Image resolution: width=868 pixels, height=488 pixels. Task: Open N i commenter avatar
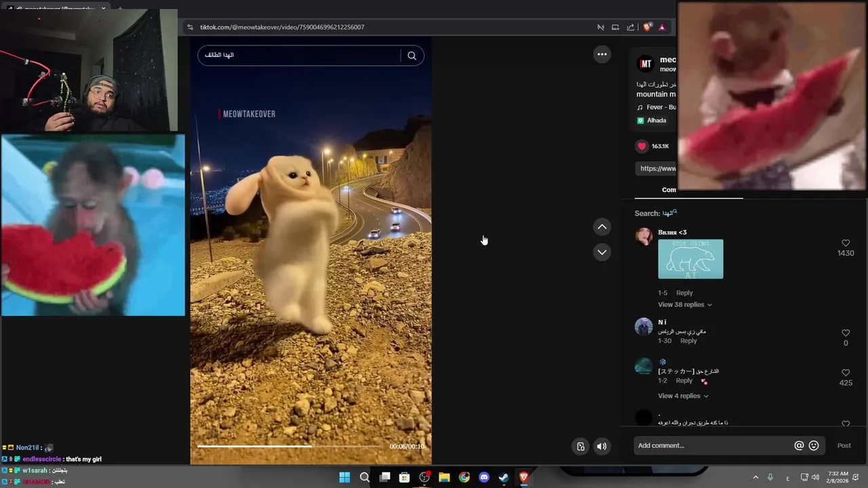point(644,327)
